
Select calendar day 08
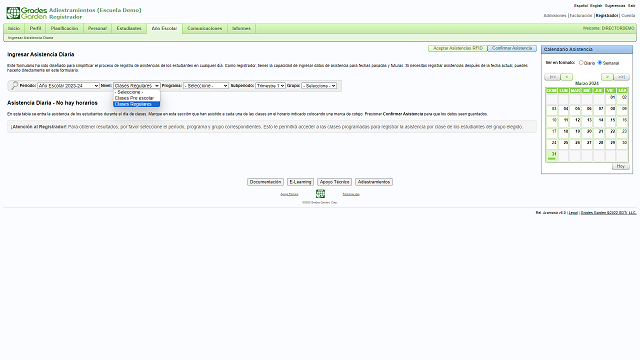611,110
